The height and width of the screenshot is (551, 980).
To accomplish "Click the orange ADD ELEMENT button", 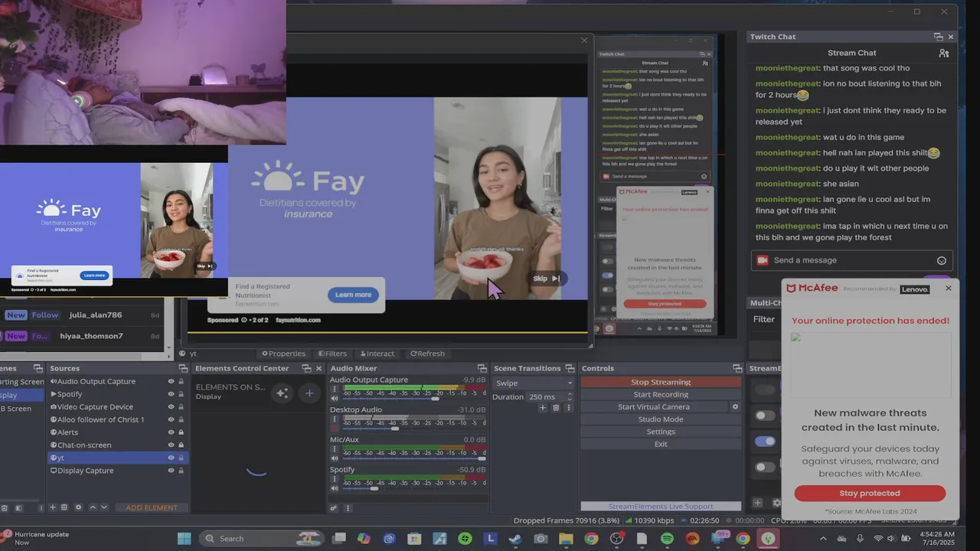I will point(152,507).
